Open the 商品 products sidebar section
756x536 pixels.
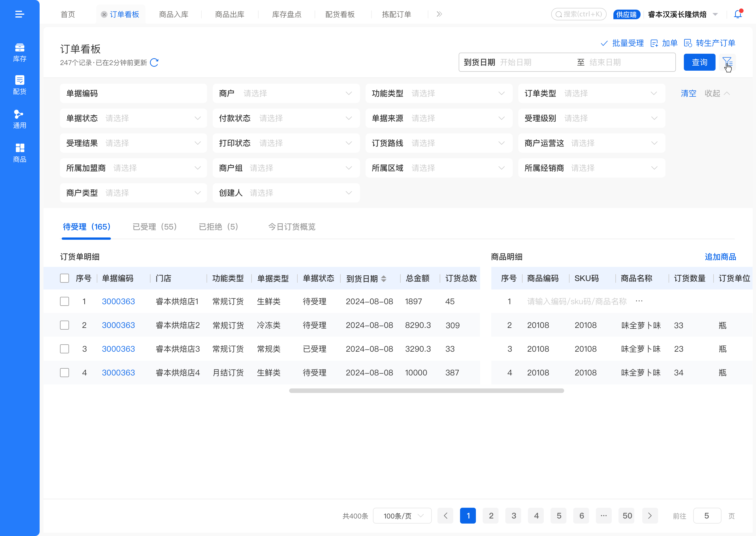[x=20, y=153]
